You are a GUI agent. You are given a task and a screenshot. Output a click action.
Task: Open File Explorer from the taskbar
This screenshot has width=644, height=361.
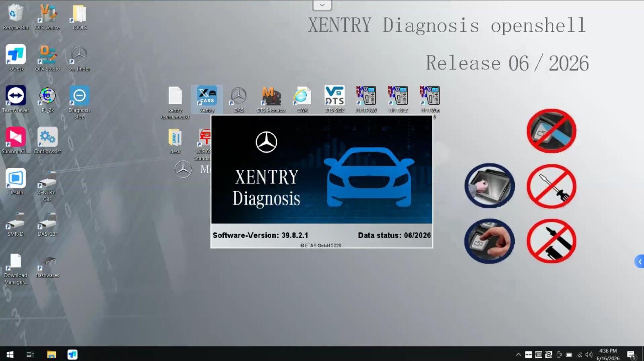(52, 354)
